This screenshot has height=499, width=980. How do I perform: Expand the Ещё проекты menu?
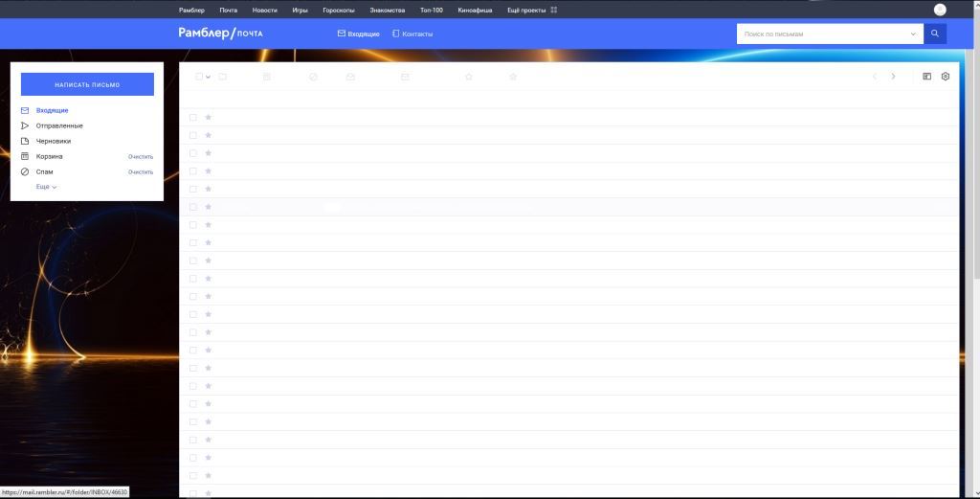tap(532, 10)
